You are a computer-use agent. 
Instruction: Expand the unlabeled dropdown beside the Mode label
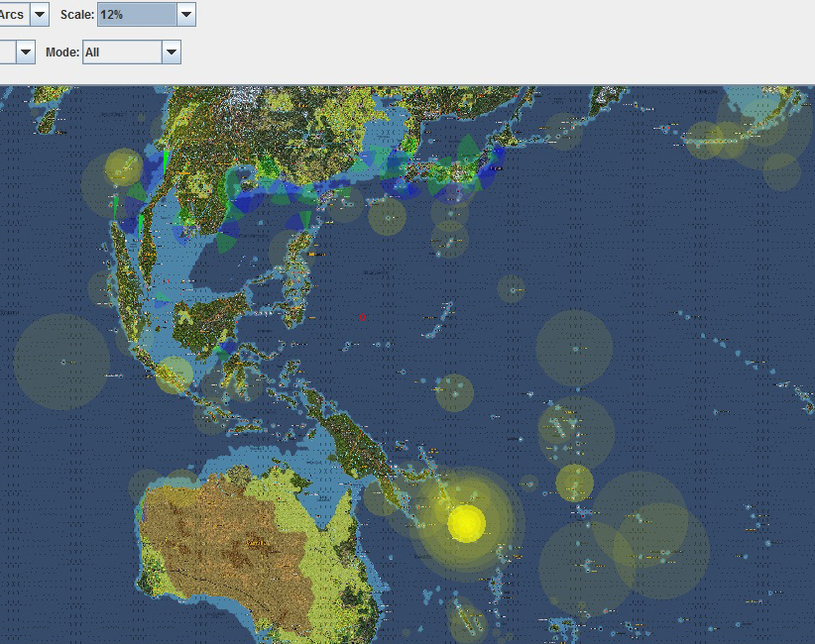[26, 53]
